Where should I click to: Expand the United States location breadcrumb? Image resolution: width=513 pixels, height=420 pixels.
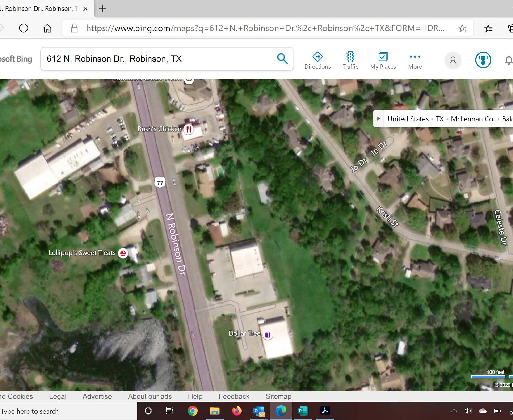tap(379, 119)
